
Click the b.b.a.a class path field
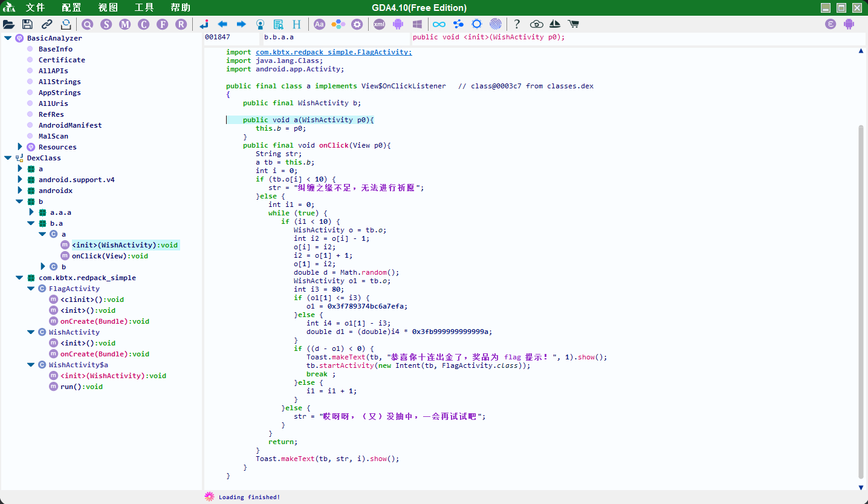(x=336, y=38)
